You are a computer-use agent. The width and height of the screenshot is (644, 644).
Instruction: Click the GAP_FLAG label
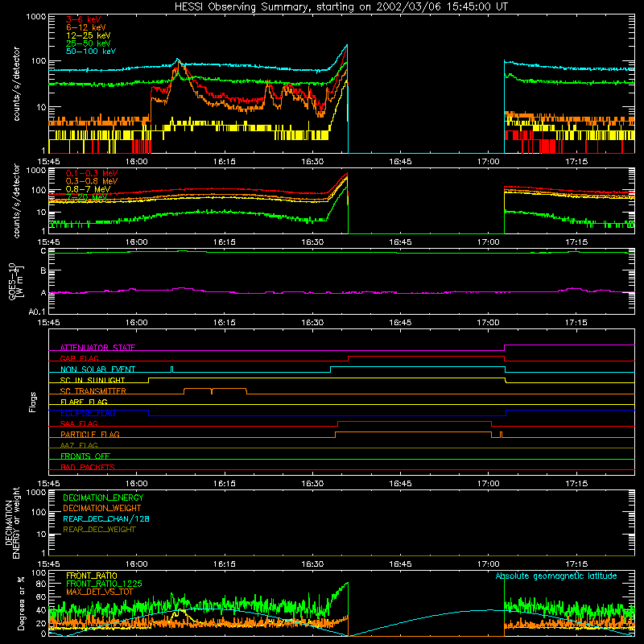click(79, 358)
